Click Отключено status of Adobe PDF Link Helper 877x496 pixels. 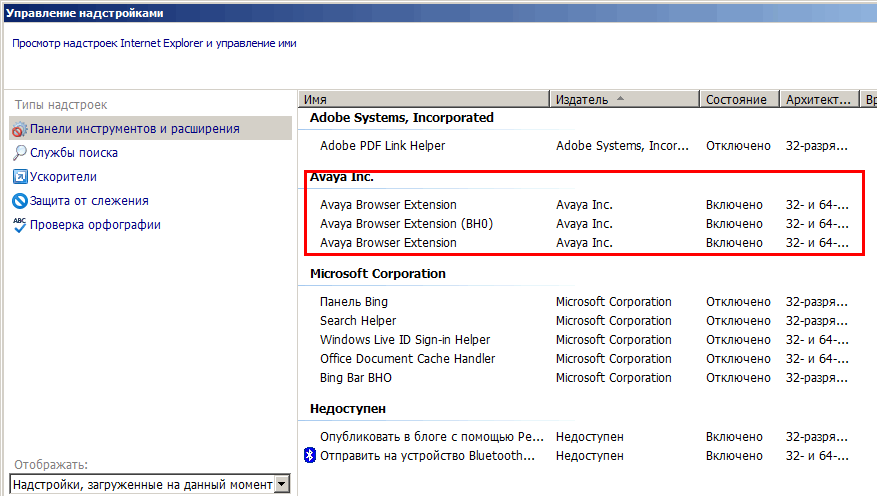point(738,146)
